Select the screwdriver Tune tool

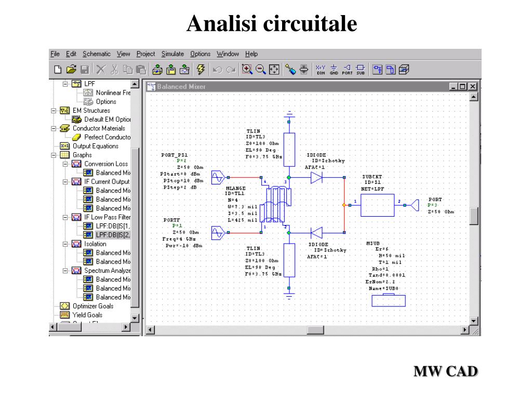290,70
